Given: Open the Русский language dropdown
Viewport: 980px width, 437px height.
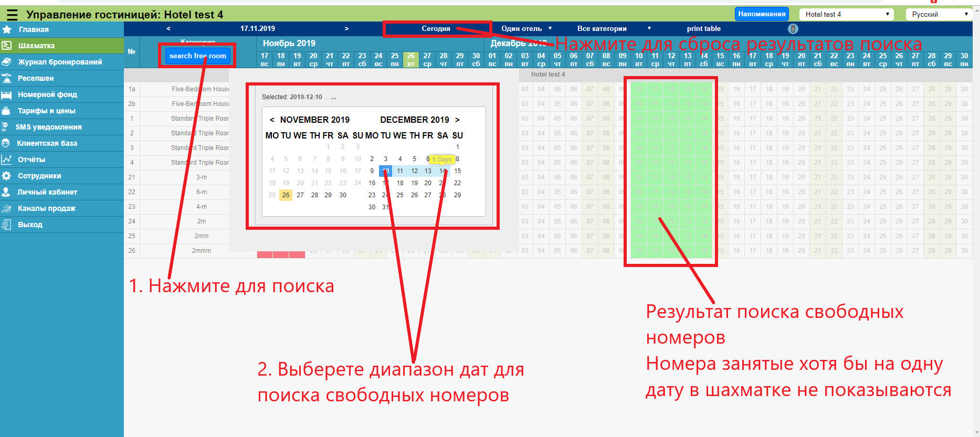Looking at the screenshot, I should coord(939,14).
